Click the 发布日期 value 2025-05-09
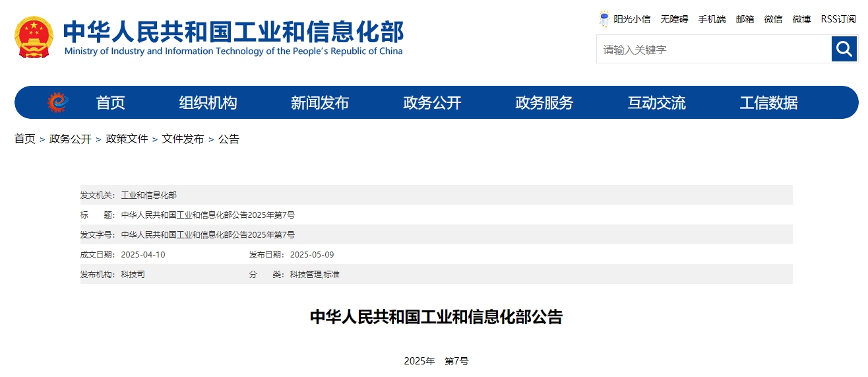The height and width of the screenshot is (377, 868). click(312, 254)
